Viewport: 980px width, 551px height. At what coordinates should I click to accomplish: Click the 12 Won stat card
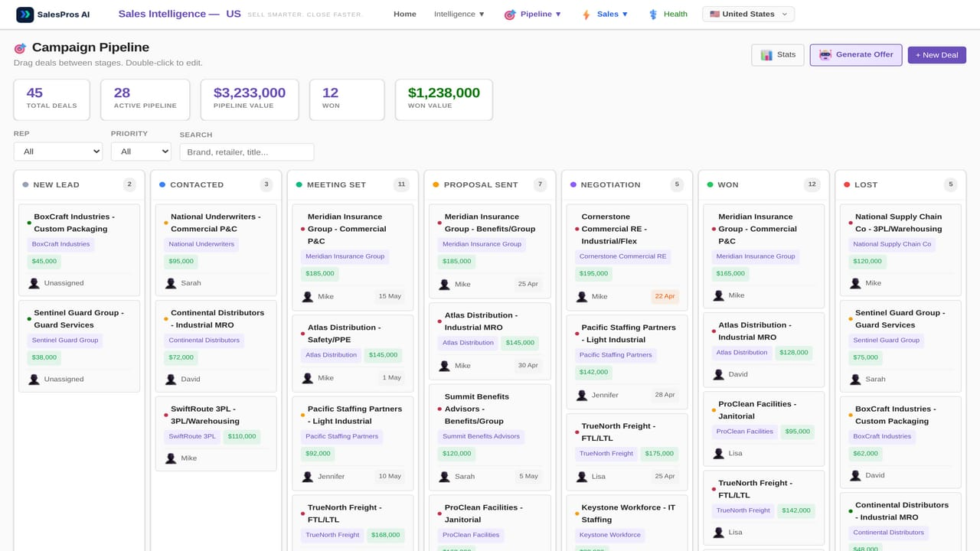tap(347, 99)
